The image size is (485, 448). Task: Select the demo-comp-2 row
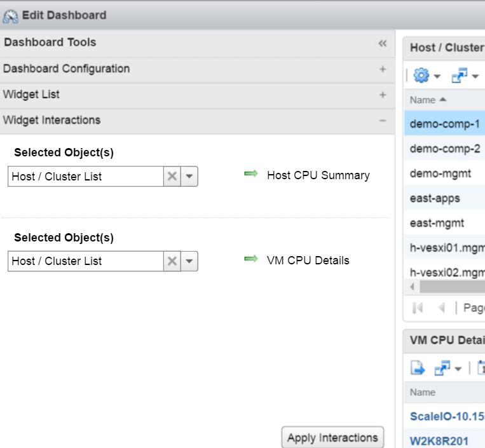pyautogui.click(x=444, y=149)
